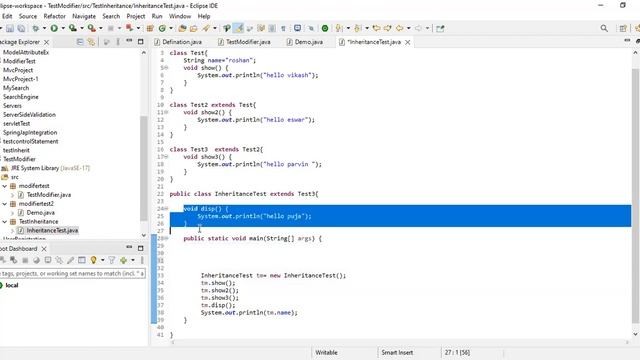This screenshot has height=360, width=640.
Task: Navigate Back with the yellow arrow
Action: tap(400, 28)
